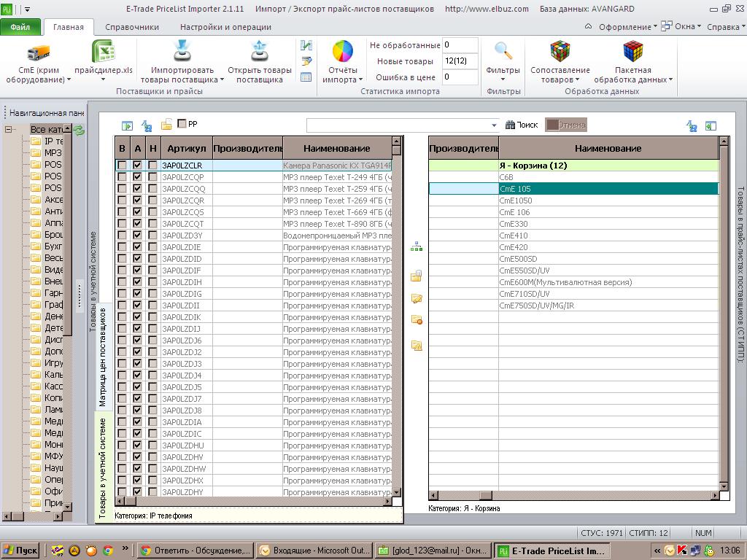Click the small table grid icon in ribbon
This screenshot has width=747, height=560.
click(306, 77)
